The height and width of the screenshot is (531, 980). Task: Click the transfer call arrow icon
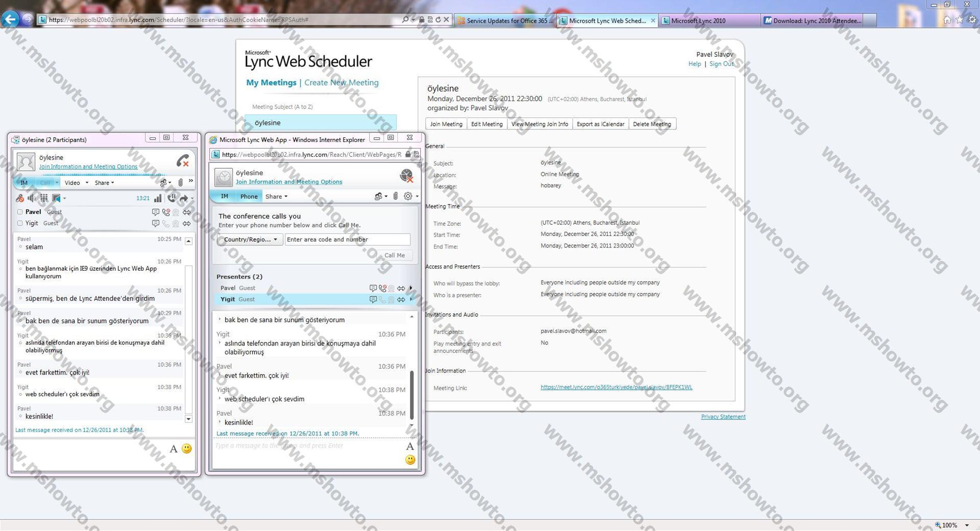(184, 199)
